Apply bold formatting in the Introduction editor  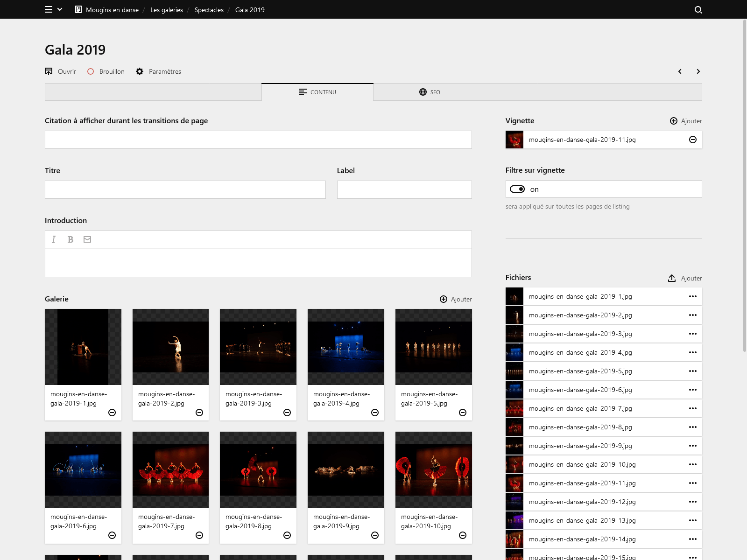(70, 239)
